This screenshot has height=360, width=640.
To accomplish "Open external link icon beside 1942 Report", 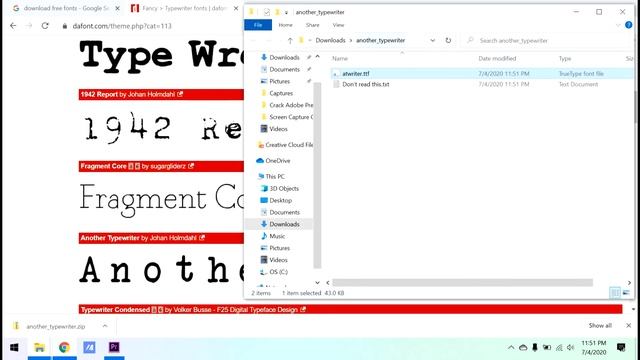I will click(x=180, y=94).
